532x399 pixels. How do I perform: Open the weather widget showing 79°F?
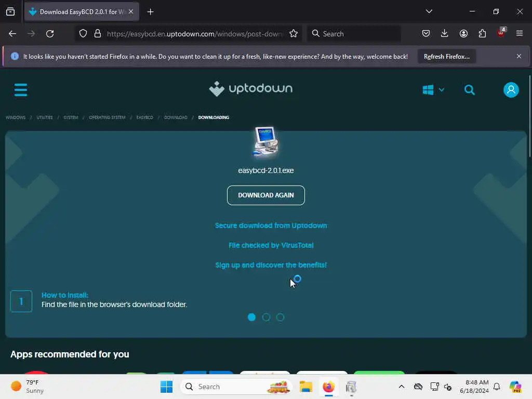coord(28,387)
